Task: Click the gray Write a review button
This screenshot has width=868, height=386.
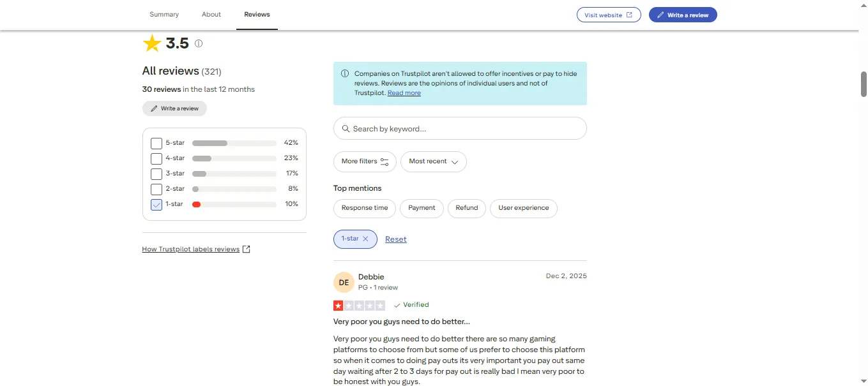Action: (x=174, y=108)
